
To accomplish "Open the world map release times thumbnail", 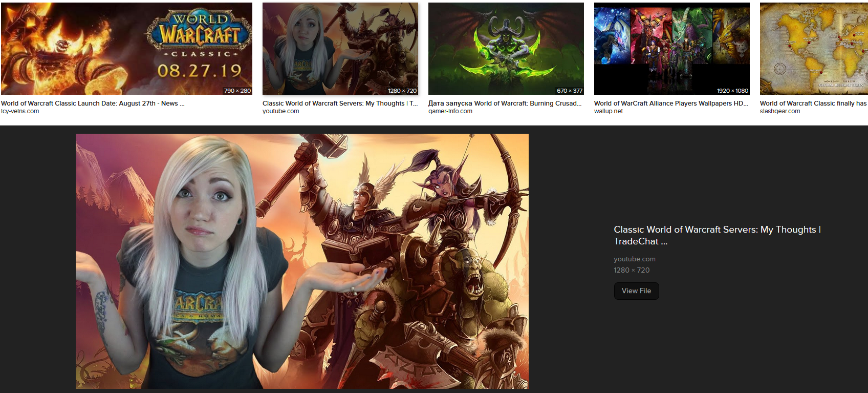I will (814, 49).
